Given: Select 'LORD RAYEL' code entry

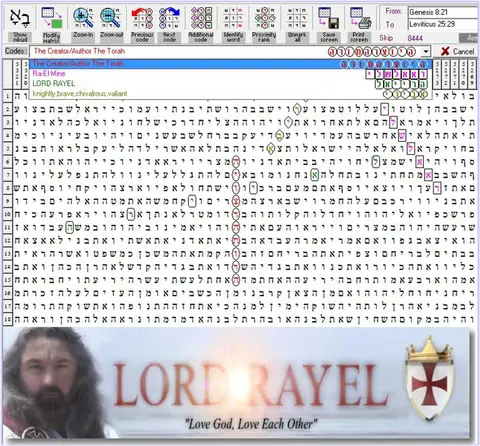Looking at the screenshot, I should pos(231,84).
